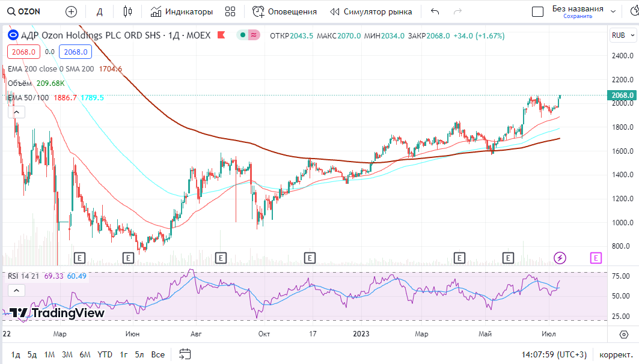Set range to 1г
Image resolution: width=639 pixels, height=364 pixels.
124,354
